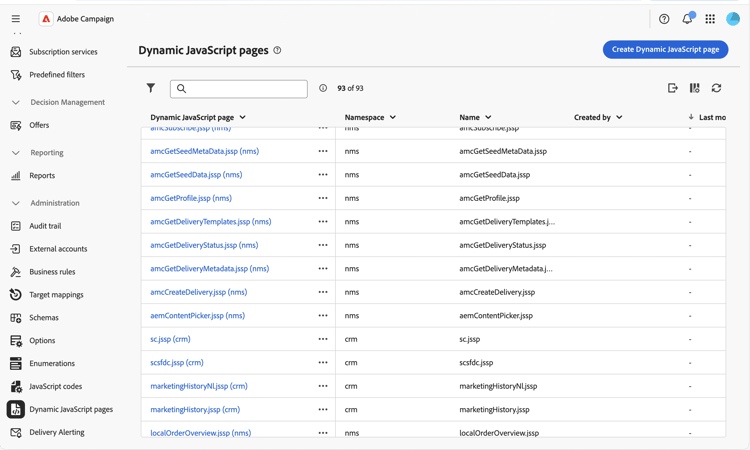Open Subscription services in sidebar
The image size is (750, 450).
coord(63,52)
